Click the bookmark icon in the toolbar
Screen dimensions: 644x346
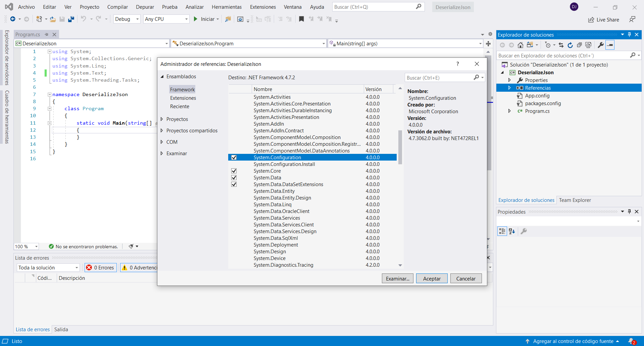click(x=301, y=19)
